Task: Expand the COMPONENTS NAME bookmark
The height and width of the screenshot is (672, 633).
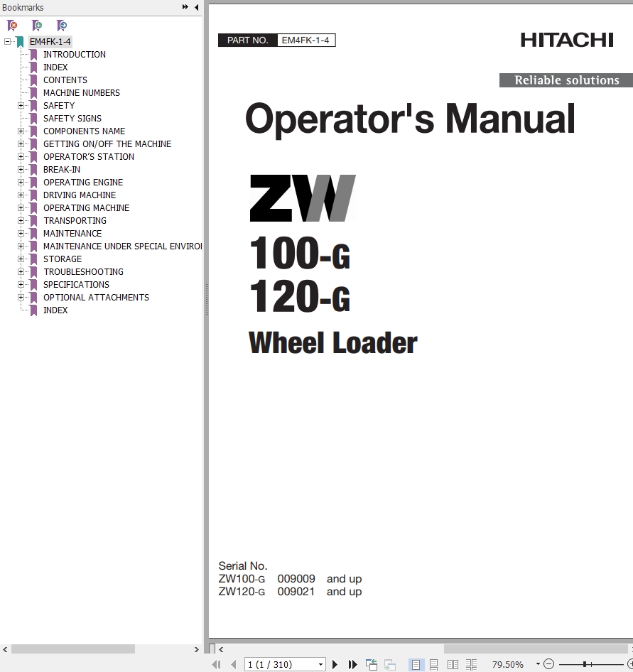Action: pyautogui.click(x=21, y=131)
